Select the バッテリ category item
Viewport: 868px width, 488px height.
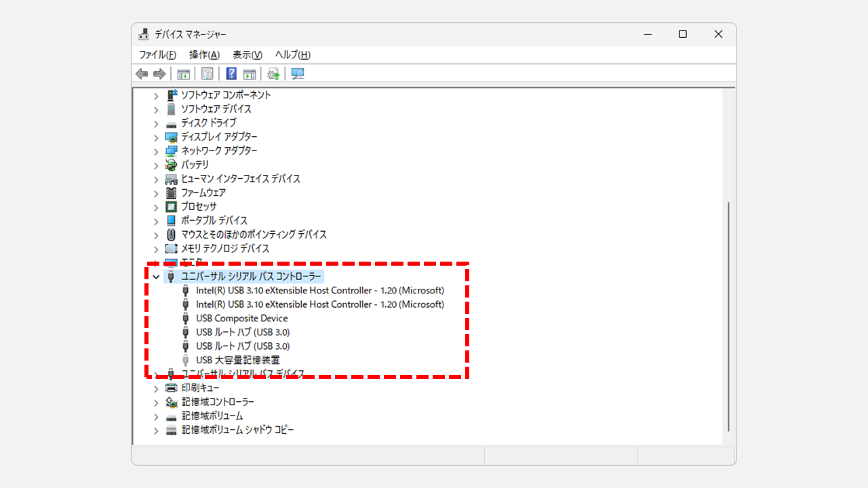pyautogui.click(x=195, y=165)
